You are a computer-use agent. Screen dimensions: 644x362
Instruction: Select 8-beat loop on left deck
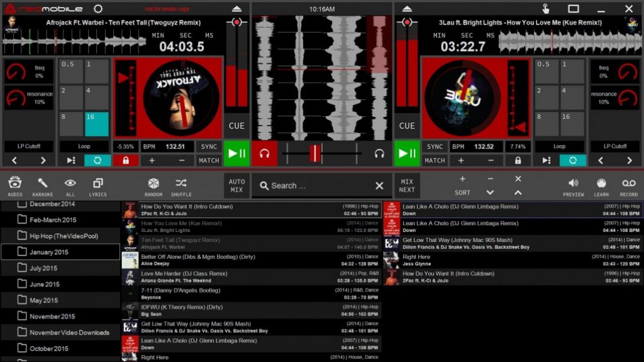pos(71,124)
